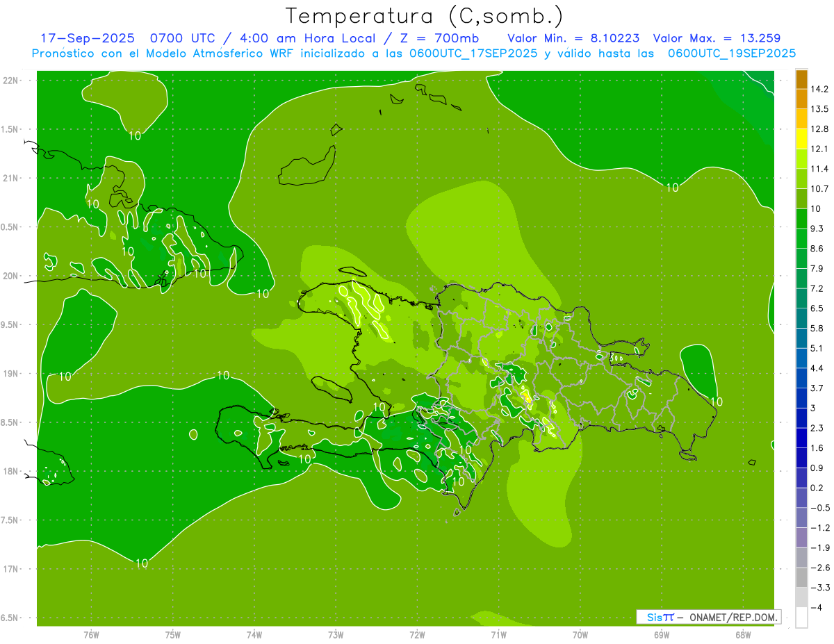Pick the legend swatch between 12.8 and 13.5
Image resolution: width=834 pixels, height=644 pixels.
click(801, 119)
